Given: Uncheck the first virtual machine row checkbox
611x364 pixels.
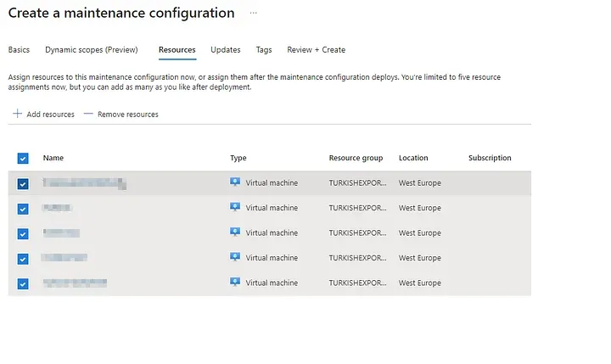Looking at the screenshot, I should pos(23,183).
